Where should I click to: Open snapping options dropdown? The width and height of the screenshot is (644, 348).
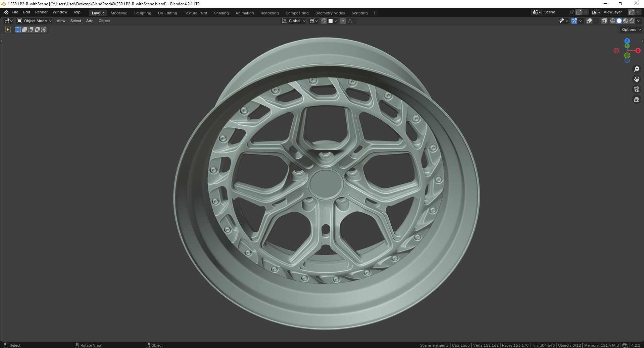(x=333, y=21)
